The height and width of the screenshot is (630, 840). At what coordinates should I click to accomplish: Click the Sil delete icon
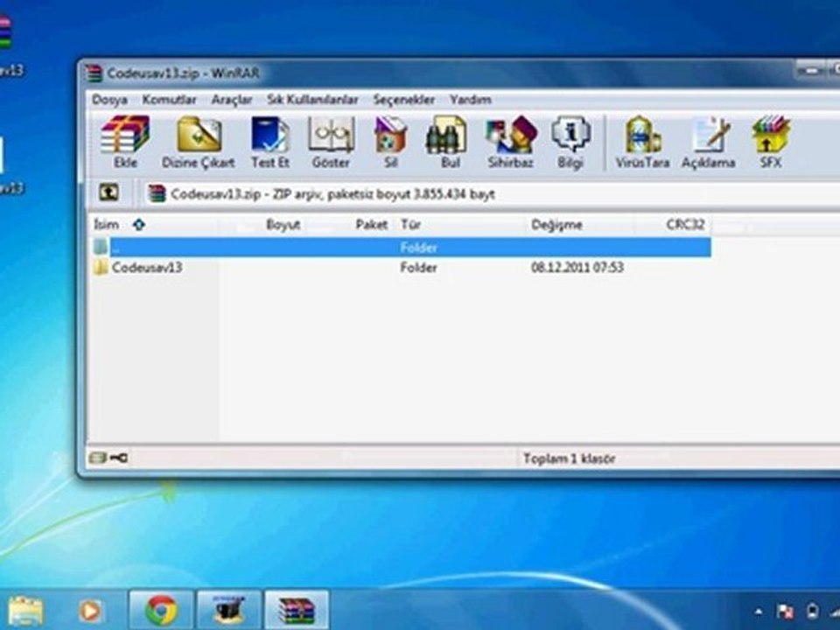coord(390,142)
